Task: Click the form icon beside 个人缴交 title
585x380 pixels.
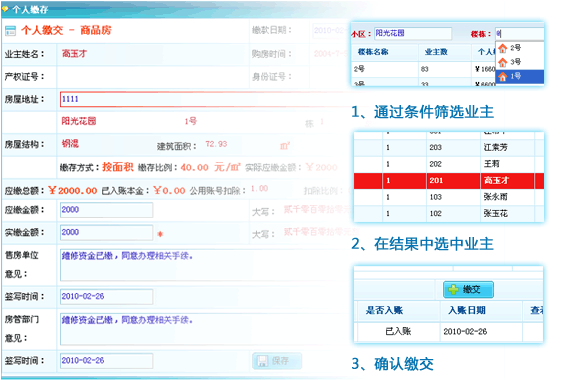Action: (x=10, y=31)
